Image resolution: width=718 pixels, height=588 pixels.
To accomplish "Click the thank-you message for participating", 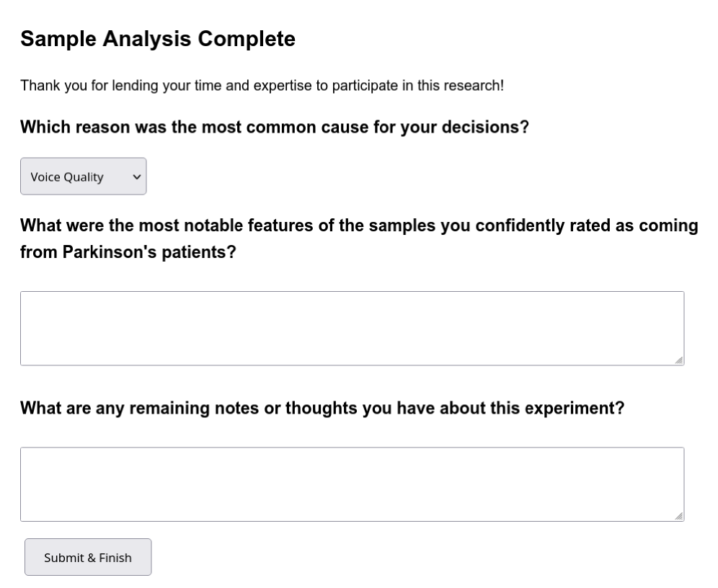I will (x=262, y=86).
